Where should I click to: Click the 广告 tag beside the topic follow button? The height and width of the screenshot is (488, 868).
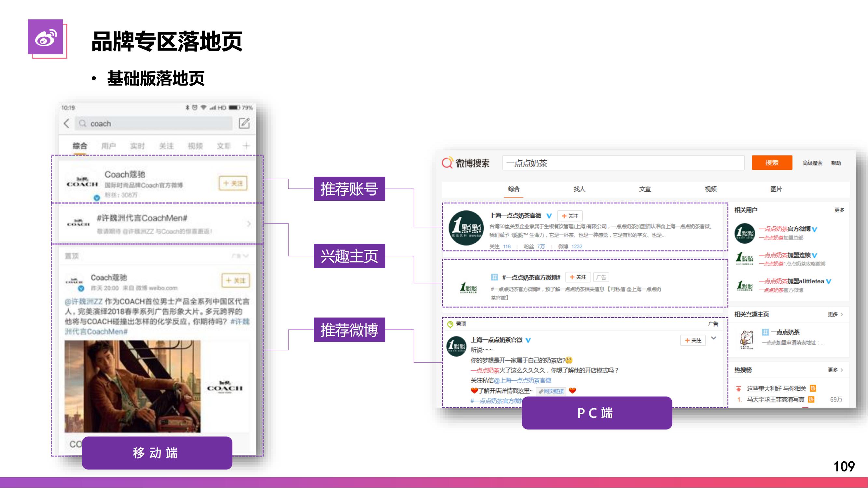coord(601,277)
